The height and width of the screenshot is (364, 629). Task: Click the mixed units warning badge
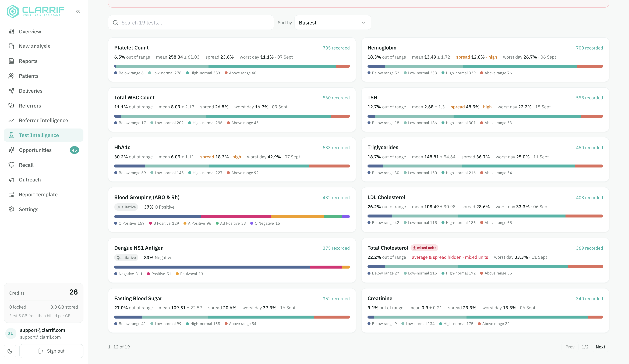tap(424, 248)
